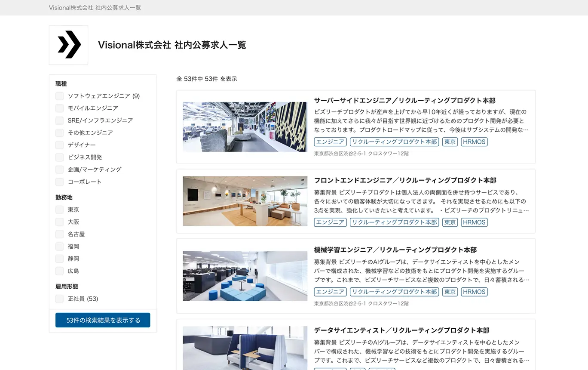Screen dimensions: 588x370
Task: Toggle the 広島 location checkbox
Action: click(x=59, y=271)
